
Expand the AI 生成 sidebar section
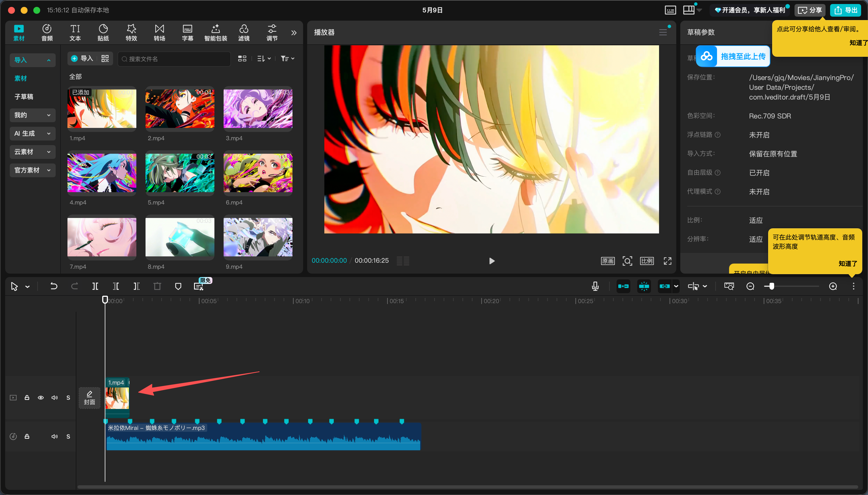coord(33,133)
